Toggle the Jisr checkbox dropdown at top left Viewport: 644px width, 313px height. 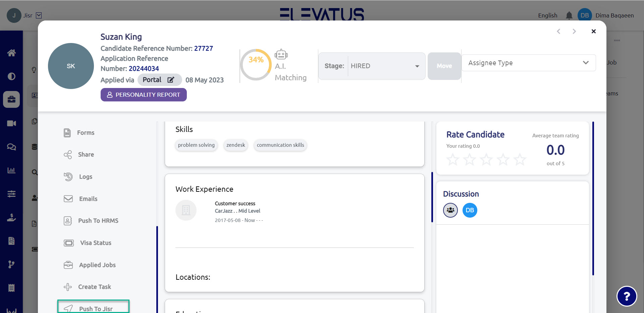tap(39, 15)
